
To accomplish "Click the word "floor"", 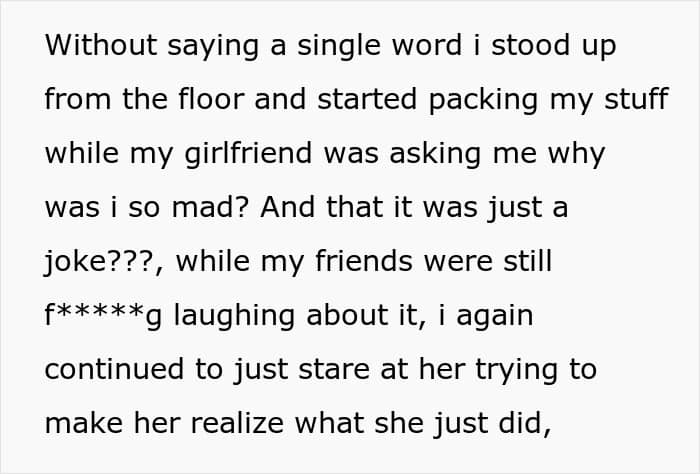I will (x=211, y=99).
